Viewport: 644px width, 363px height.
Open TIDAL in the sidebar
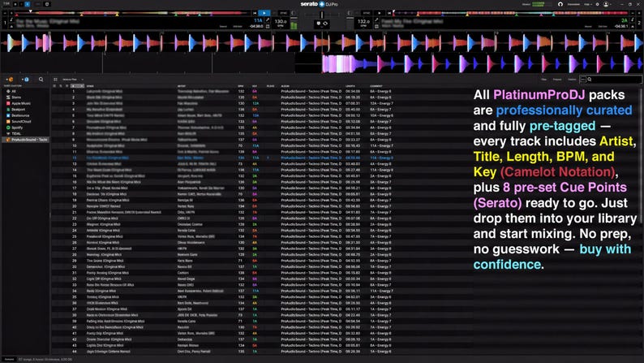pos(15,134)
